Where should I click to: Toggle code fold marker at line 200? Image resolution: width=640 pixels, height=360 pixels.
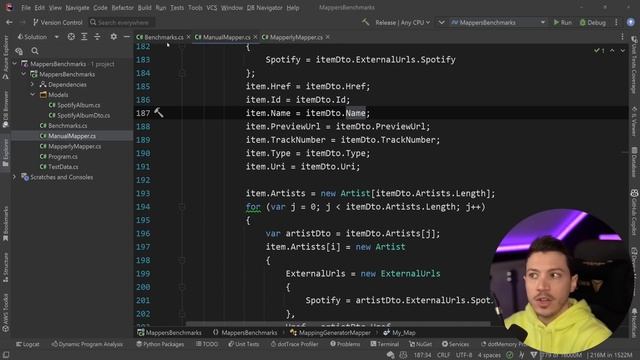coord(182,287)
